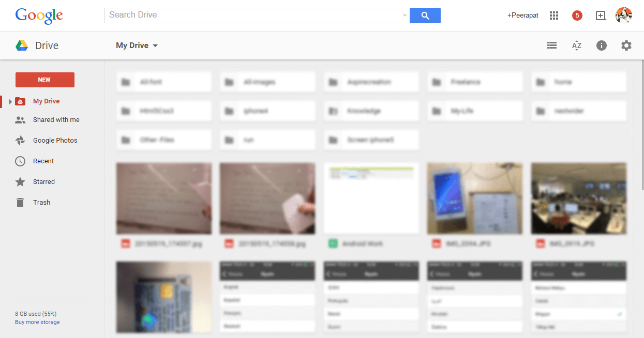
Task: Click the red NEW button
Action: (45, 80)
